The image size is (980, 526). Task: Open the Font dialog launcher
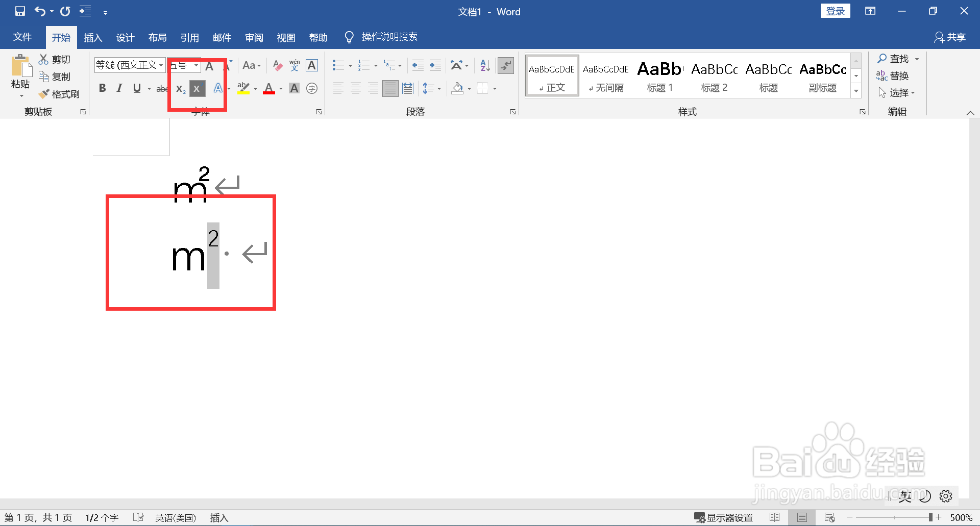pyautogui.click(x=319, y=112)
